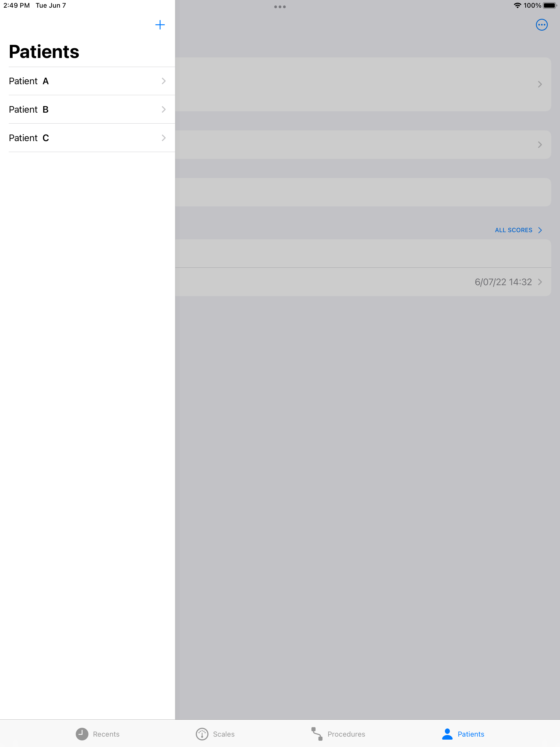Expand chevron next to Patient C
The image size is (560, 747).
[x=164, y=138]
